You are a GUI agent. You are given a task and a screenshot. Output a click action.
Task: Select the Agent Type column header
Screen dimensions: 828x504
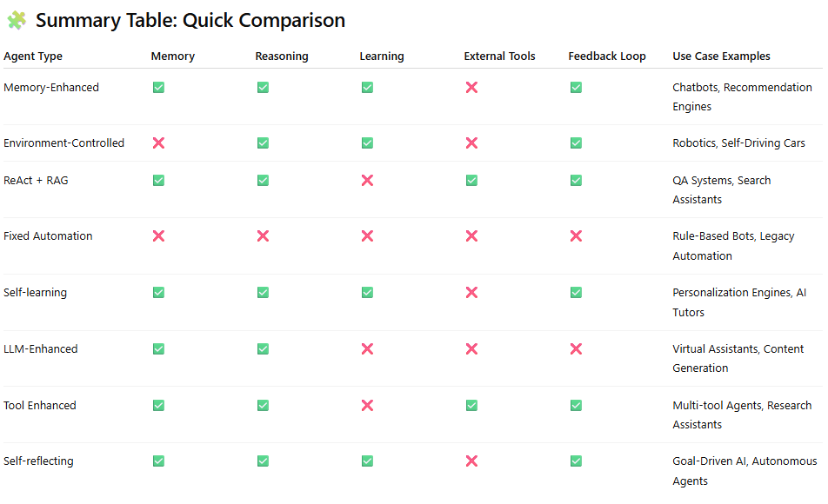[33, 56]
